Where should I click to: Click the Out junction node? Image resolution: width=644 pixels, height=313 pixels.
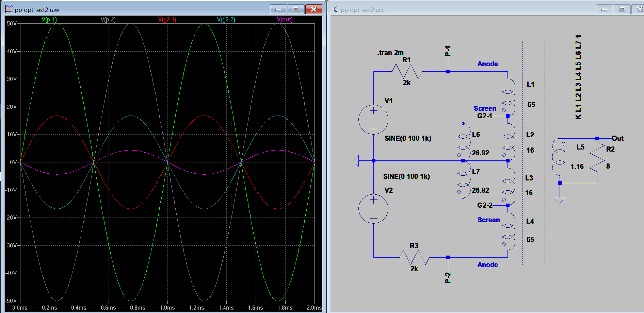(597, 138)
